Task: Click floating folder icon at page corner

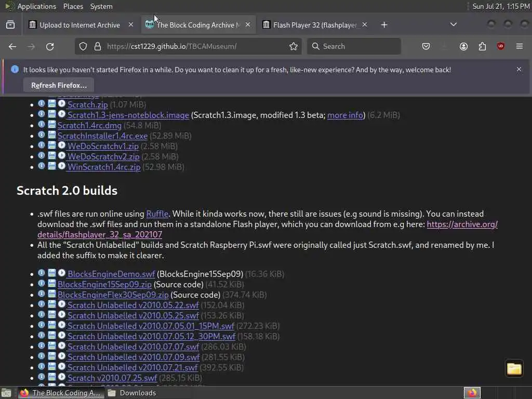Action: [x=514, y=368]
